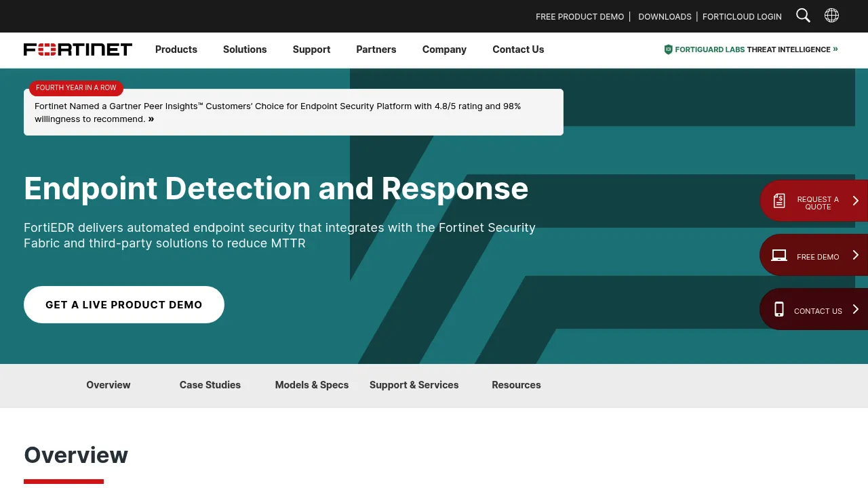This screenshot has width=868, height=488.
Task: Switch to the Models & Specs tab
Action: (x=312, y=385)
